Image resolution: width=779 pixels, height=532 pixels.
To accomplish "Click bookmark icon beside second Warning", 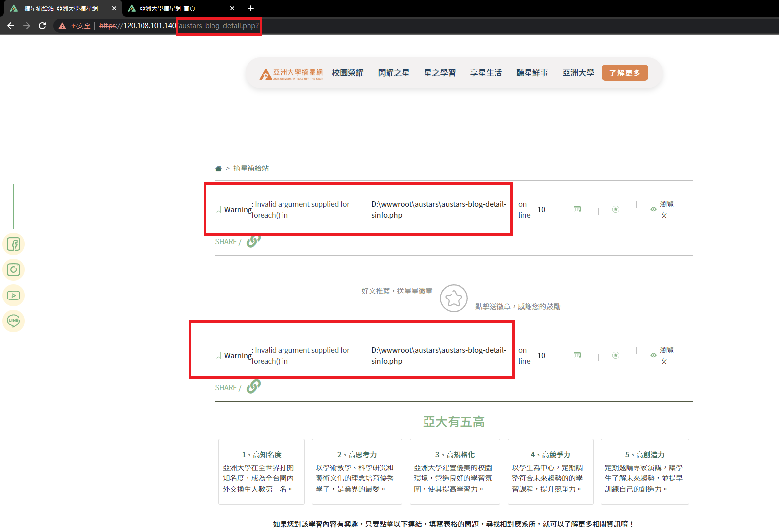I will click(218, 355).
